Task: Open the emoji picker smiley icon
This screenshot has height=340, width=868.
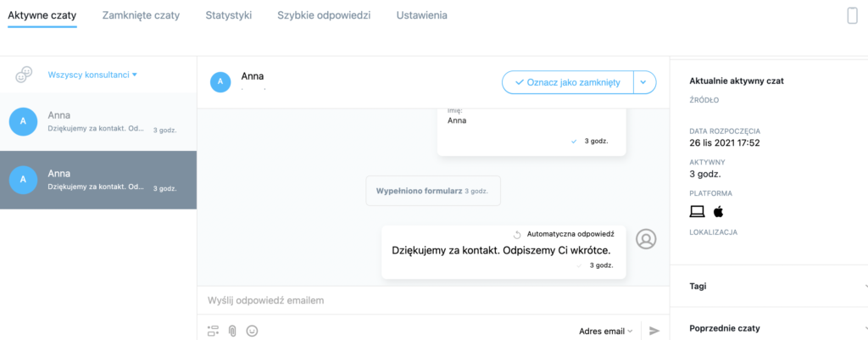Action: click(x=252, y=331)
